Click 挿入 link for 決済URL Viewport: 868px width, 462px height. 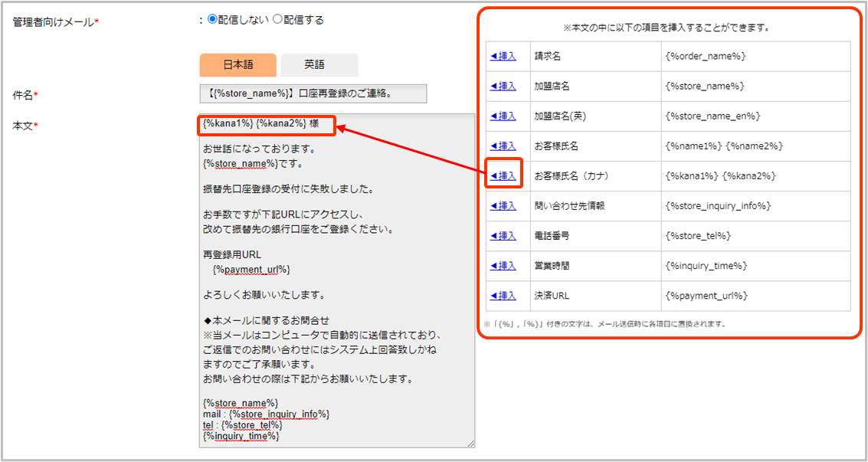pos(503,296)
